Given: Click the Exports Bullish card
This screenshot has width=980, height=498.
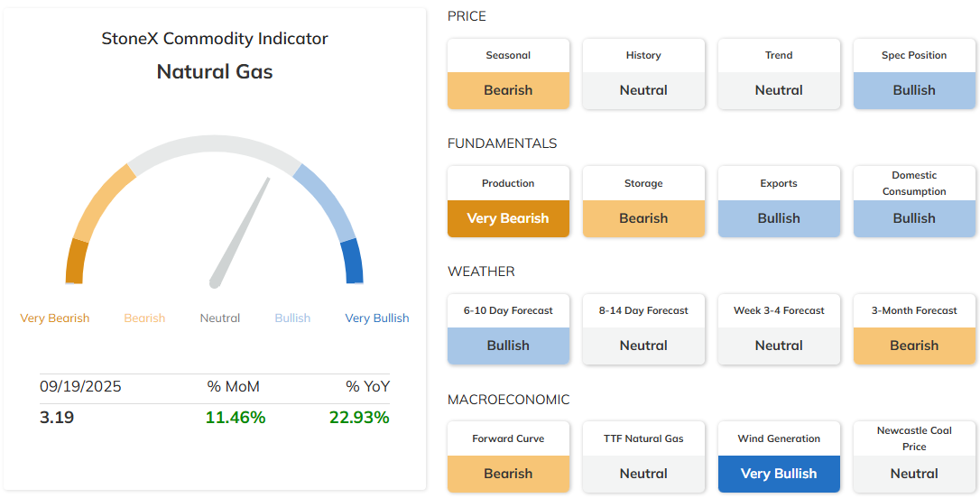Looking at the screenshot, I should (x=779, y=201).
